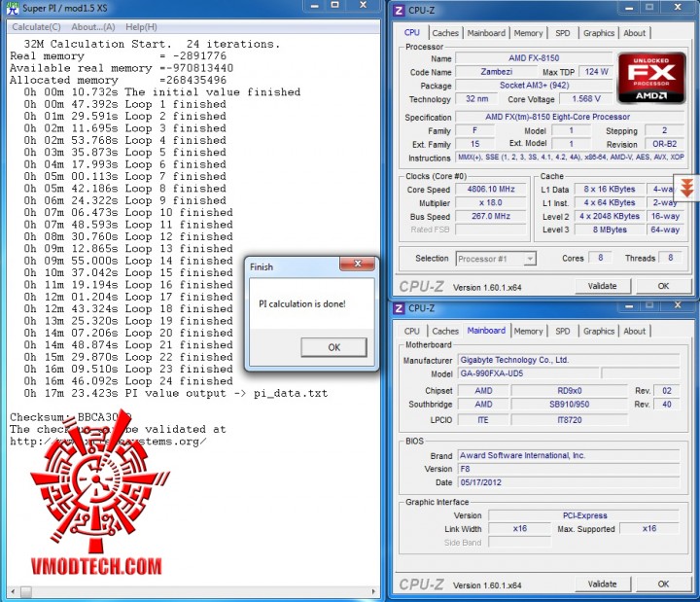Close the Finish dialog with red X

pos(357,264)
